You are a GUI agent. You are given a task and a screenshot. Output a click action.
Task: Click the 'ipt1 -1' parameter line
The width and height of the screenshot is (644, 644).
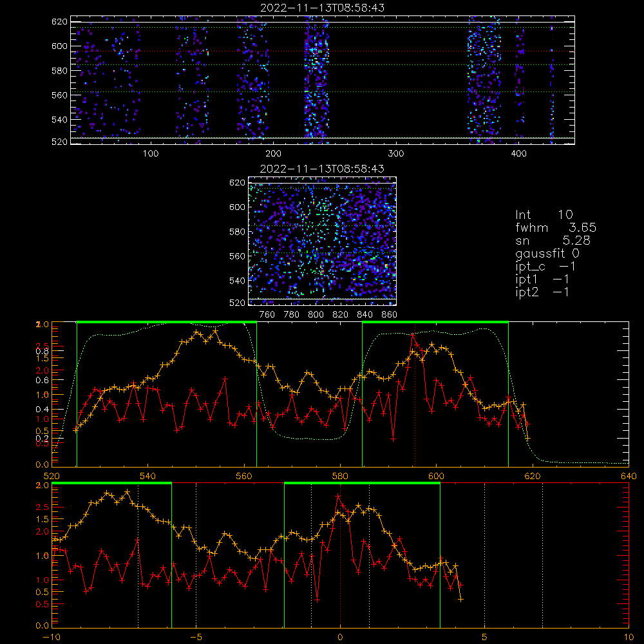click(542, 279)
